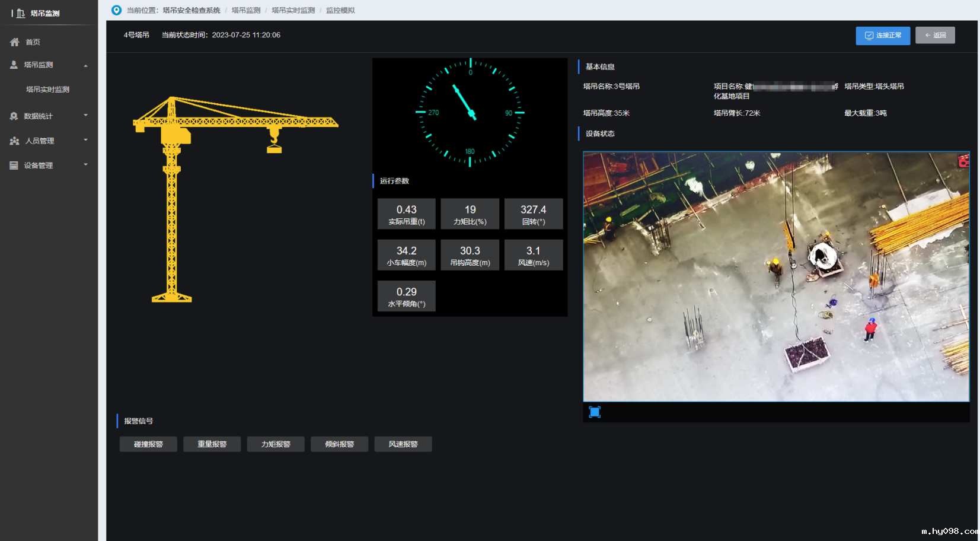The width and height of the screenshot is (980, 541).
Task: Expand the 人员管理 dropdown arrow
Action: 86,141
